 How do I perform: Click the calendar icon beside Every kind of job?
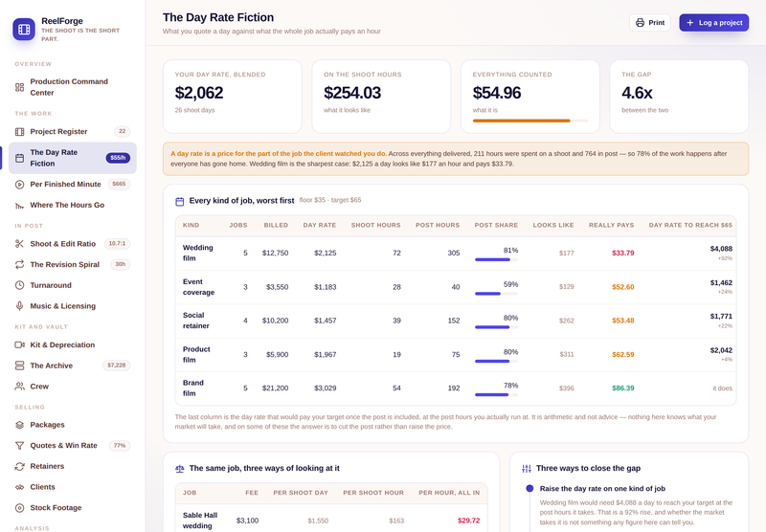coord(180,201)
